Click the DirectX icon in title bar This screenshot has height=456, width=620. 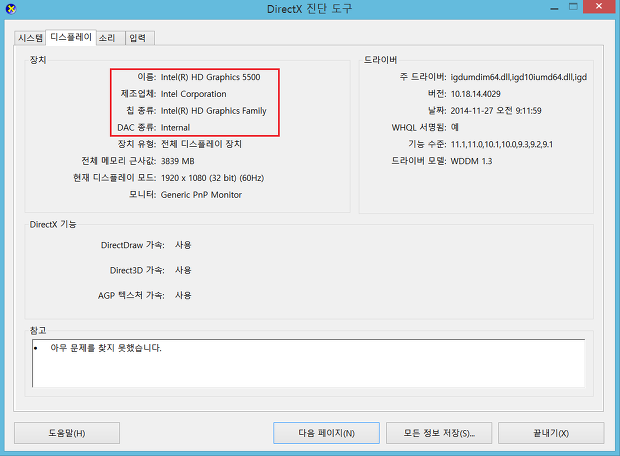(x=11, y=8)
